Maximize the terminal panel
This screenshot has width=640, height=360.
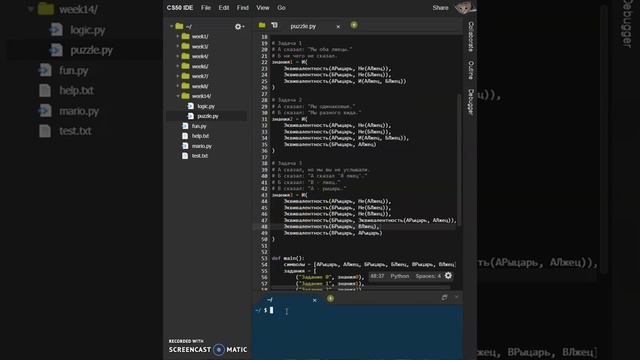tap(444, 298)
